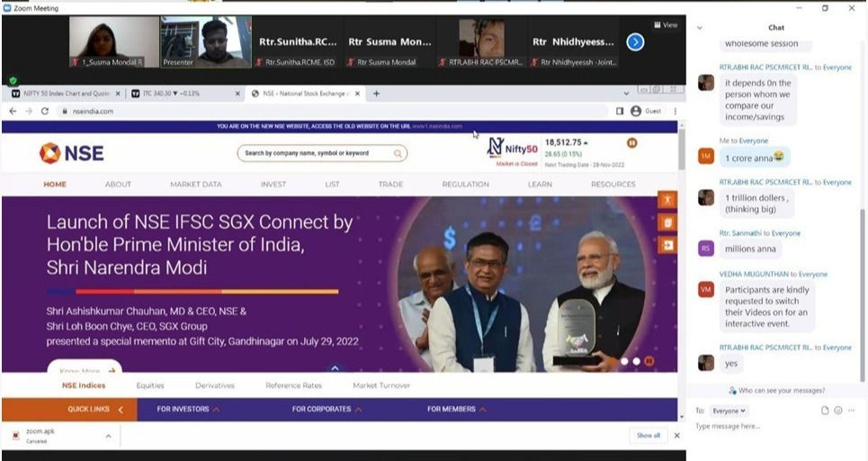Open the Zoom View options
Image resolution: width=868 pixels, height=461 pixels.
coord(666,25)
